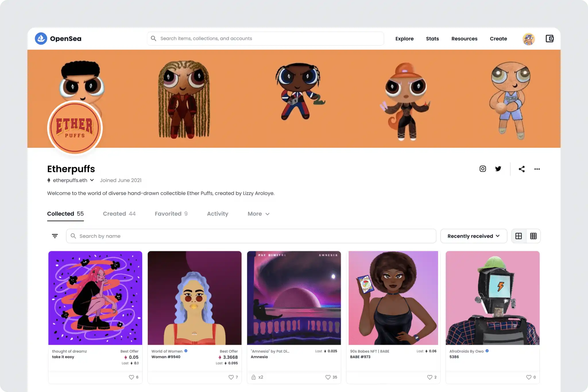Open the Instagram profile icon
588x392 pixels.
click(x=482, y=169)
